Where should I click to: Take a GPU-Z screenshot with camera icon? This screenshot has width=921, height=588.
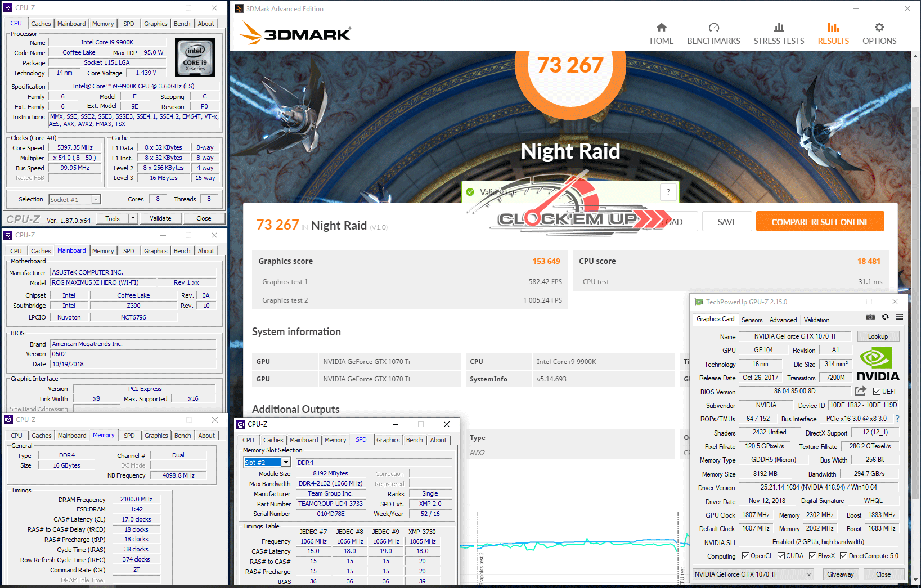(870, 317)
